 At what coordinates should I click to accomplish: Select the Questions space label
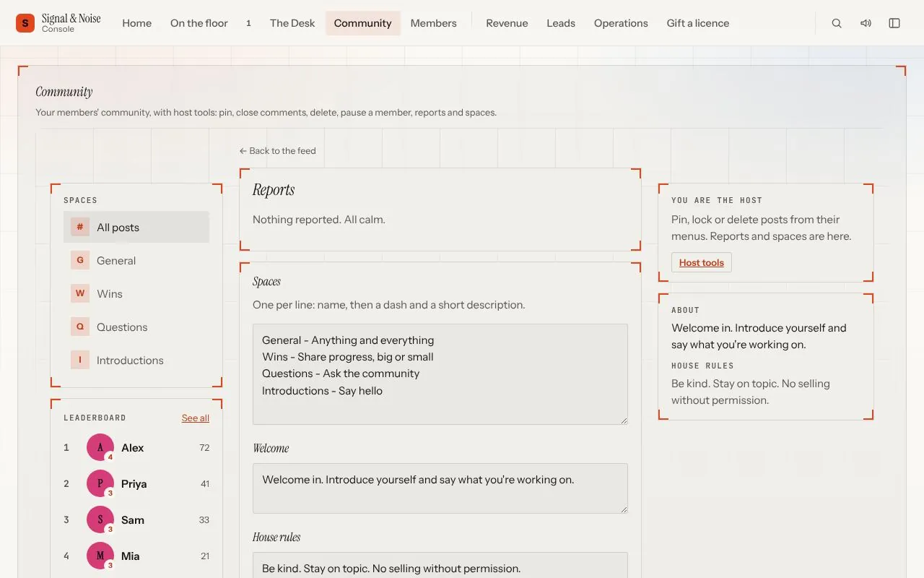tap(122, 327)
